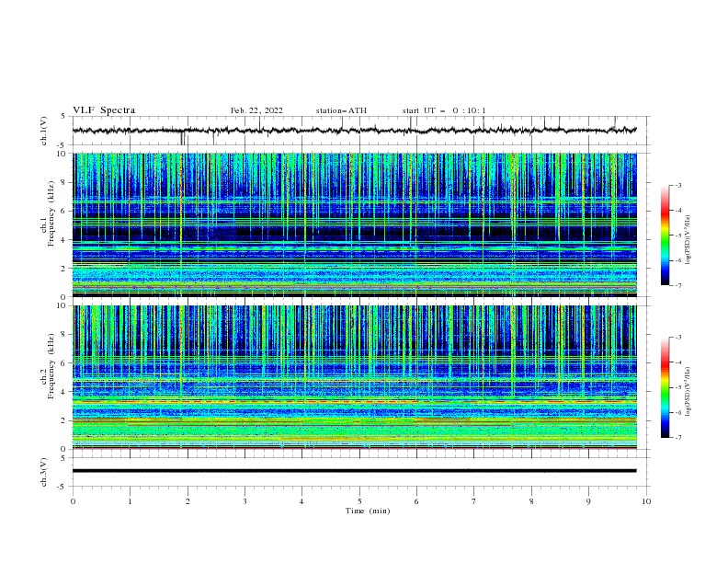728x563 pixels.
Task: Click the "8" kHz tick on ch.2 frequency axis
Action: (x=63, y=335)
